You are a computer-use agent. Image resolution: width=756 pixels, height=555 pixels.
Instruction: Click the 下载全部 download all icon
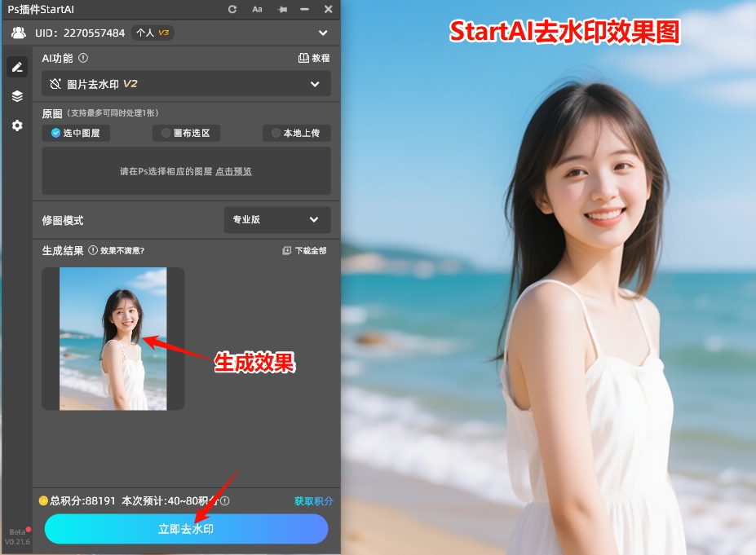pos(308,250)
